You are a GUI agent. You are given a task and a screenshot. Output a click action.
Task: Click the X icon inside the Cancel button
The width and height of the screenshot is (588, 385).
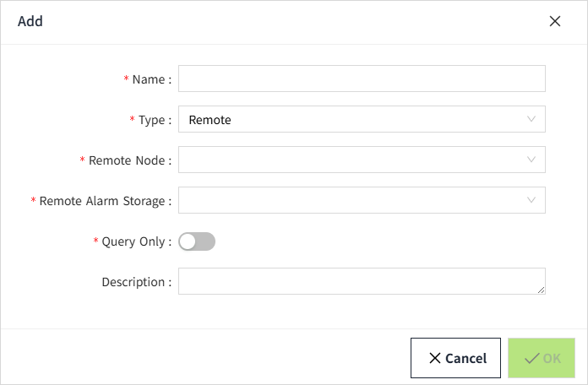click(x=435, y=358)
